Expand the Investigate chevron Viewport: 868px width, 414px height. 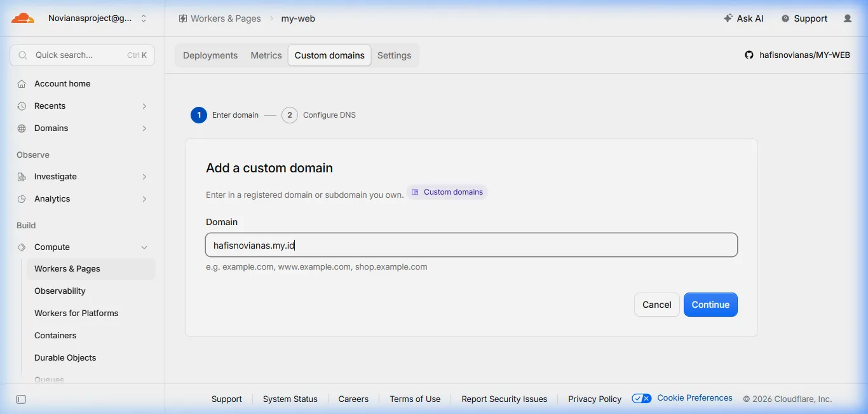[144, 177]
